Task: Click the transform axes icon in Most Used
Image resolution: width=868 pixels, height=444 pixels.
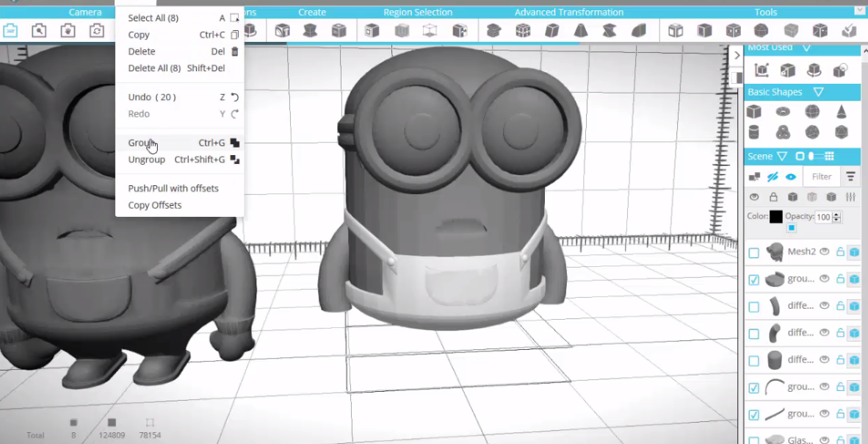Action: [762, 71]
